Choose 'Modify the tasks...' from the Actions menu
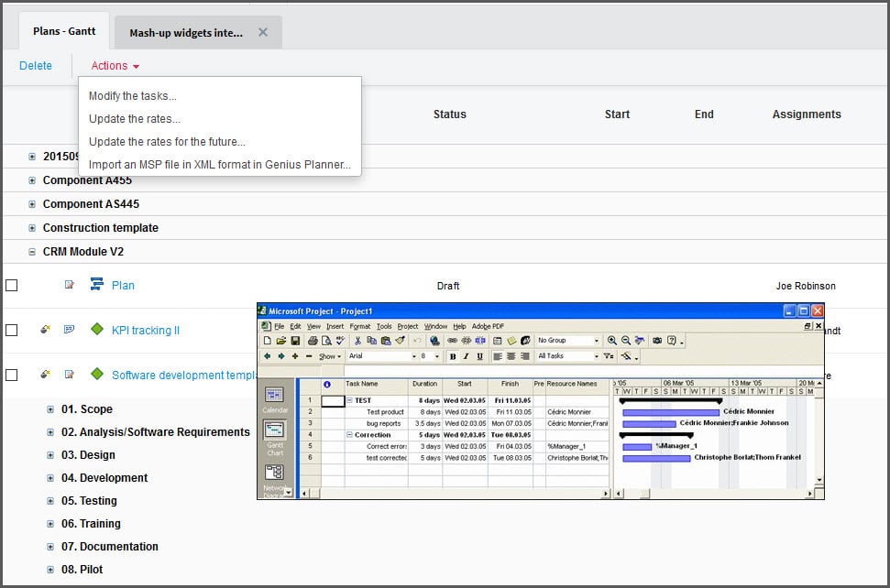890x588 pixels. (x=133, y=96)
